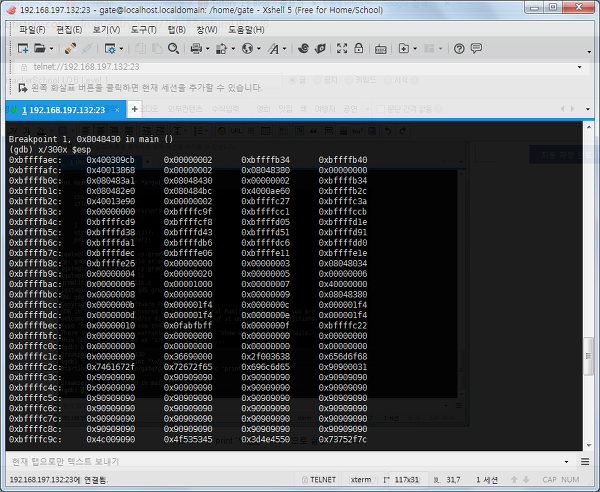This screenshot has width=600, height=492.
Task: Click the terminal scrollbar down arrow
Action: (589, 445)
